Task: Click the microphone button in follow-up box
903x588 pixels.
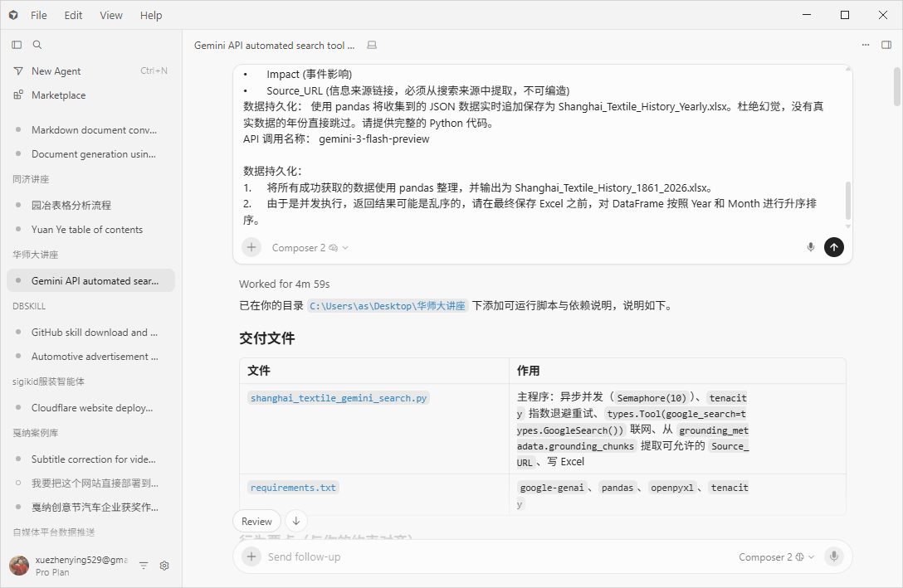Action: [833, 557]
